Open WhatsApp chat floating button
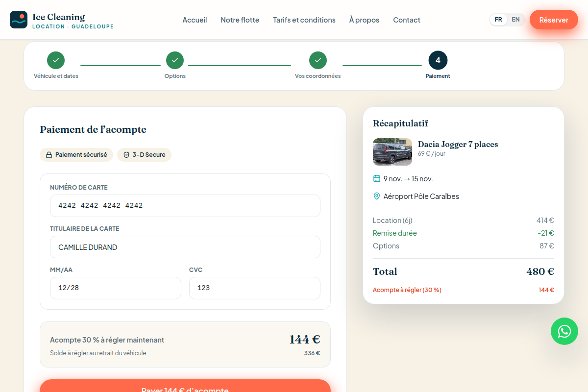 point(564,331)
